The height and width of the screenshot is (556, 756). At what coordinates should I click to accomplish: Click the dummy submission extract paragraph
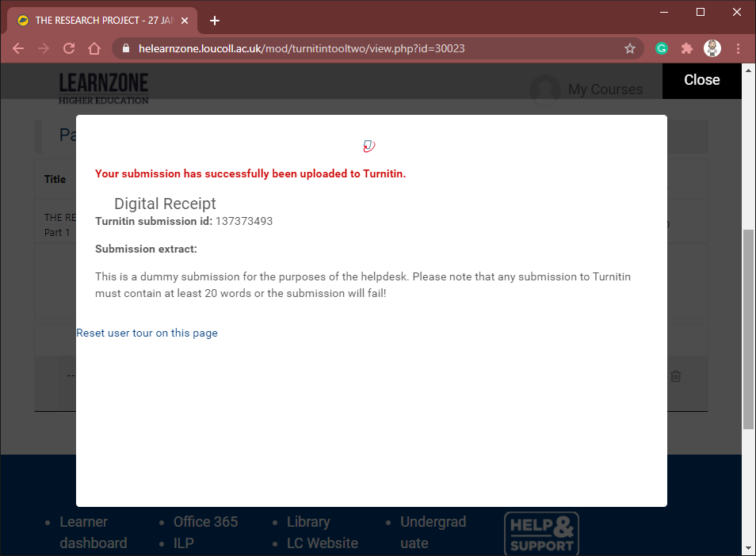(363, 285)
